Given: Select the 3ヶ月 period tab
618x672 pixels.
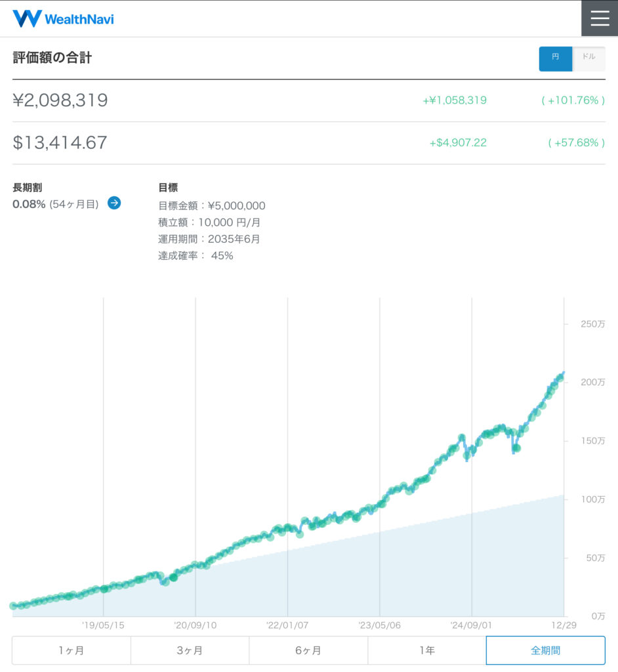Looking at the screenshot, I should pyautogui.click(x=190, y=650).
